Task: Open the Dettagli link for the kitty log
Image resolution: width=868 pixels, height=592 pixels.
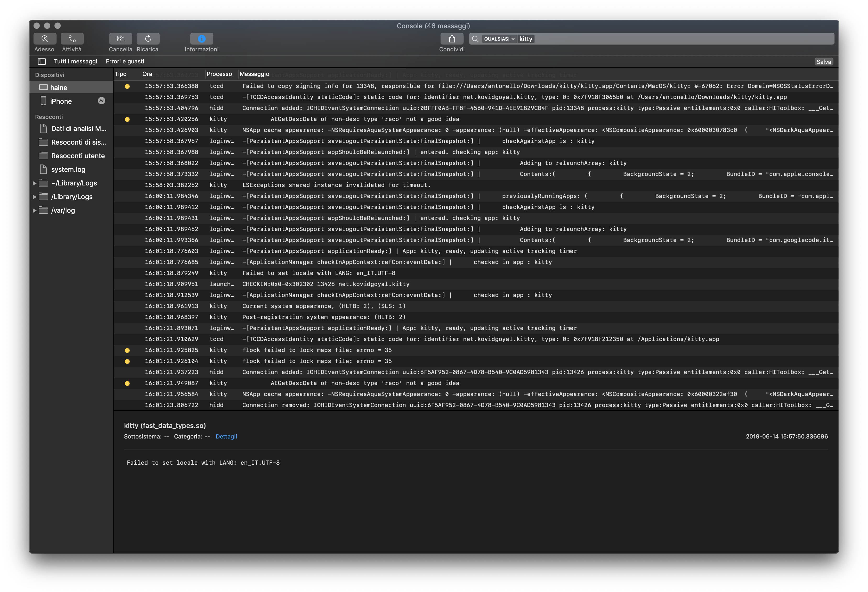Action: tap(226, 436)
